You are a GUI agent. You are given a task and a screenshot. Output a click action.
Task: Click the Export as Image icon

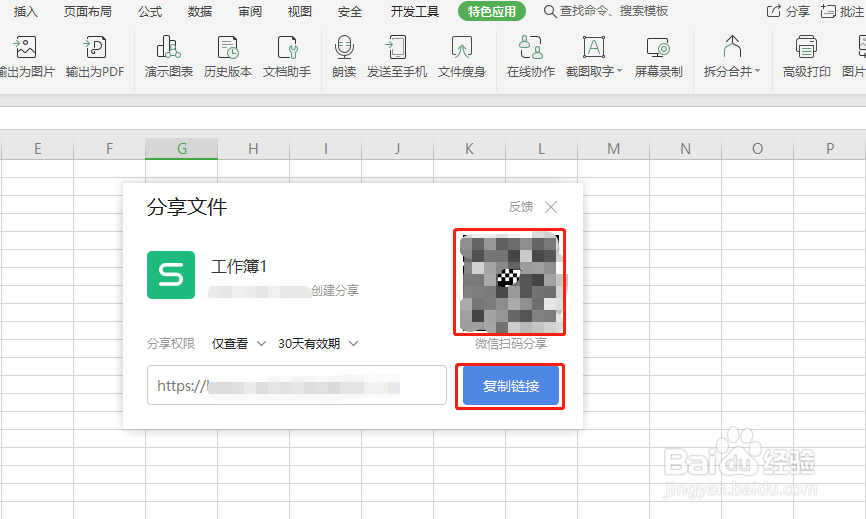[x=25, y=47]
